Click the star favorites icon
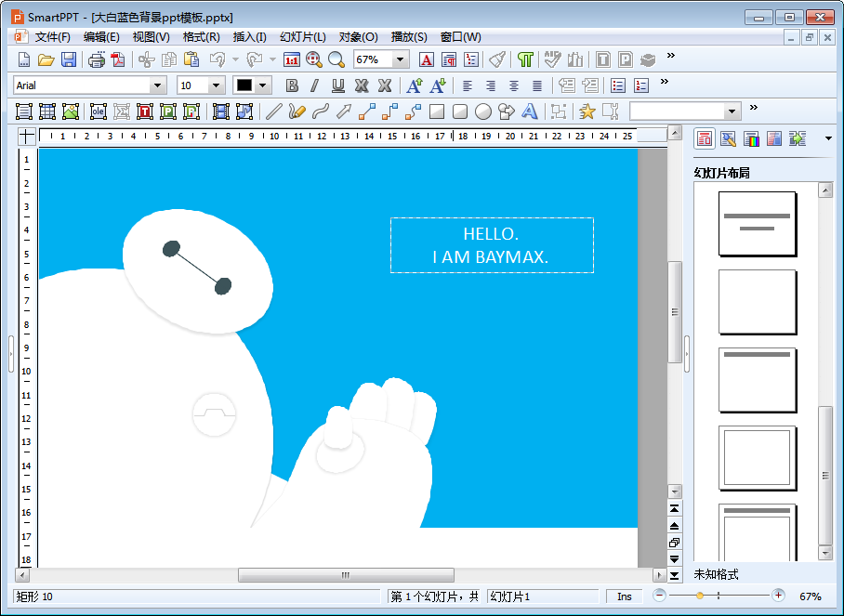 tap(587, 111)
